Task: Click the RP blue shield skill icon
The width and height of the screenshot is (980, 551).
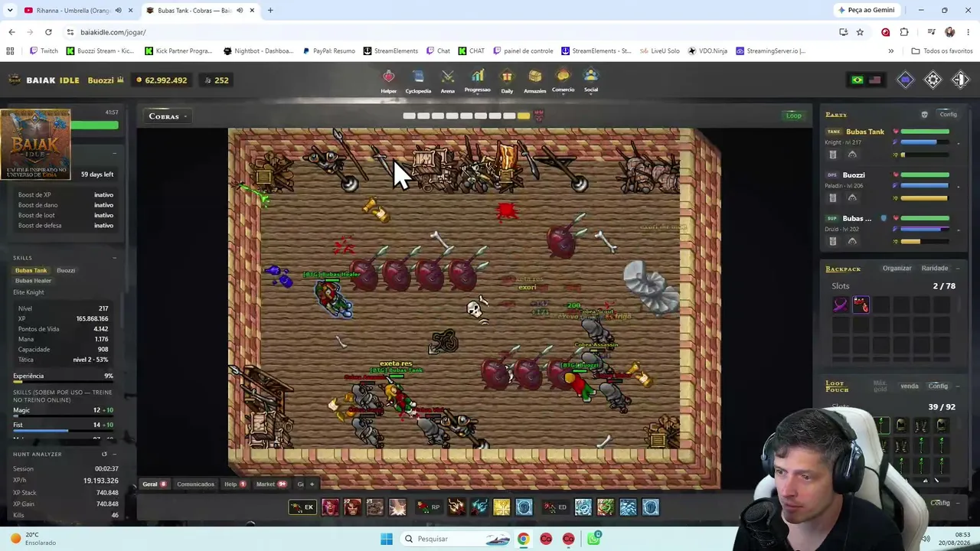Action: 524,507
